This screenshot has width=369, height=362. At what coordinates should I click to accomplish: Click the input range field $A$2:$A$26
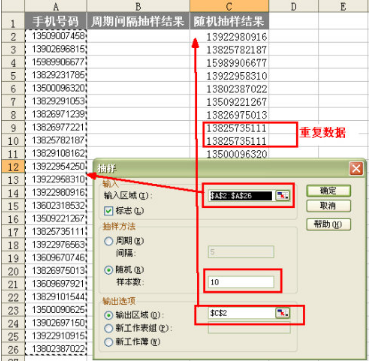pos(242,196)
